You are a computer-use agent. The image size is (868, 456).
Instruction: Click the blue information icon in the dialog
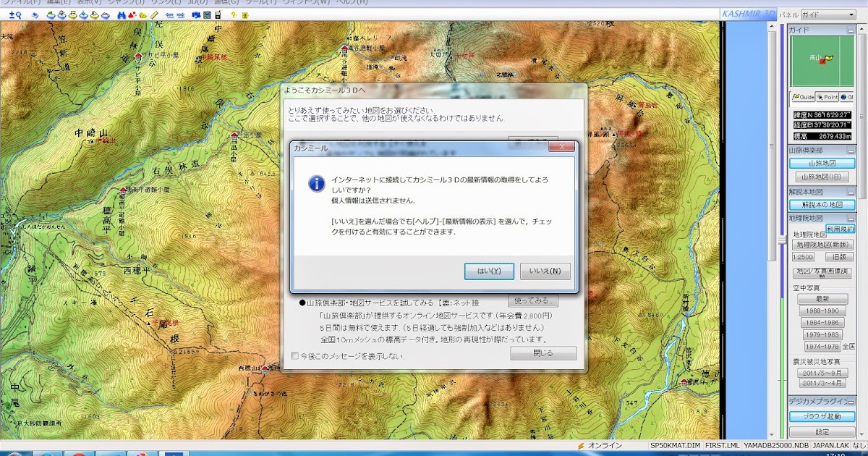click(316, 183)
